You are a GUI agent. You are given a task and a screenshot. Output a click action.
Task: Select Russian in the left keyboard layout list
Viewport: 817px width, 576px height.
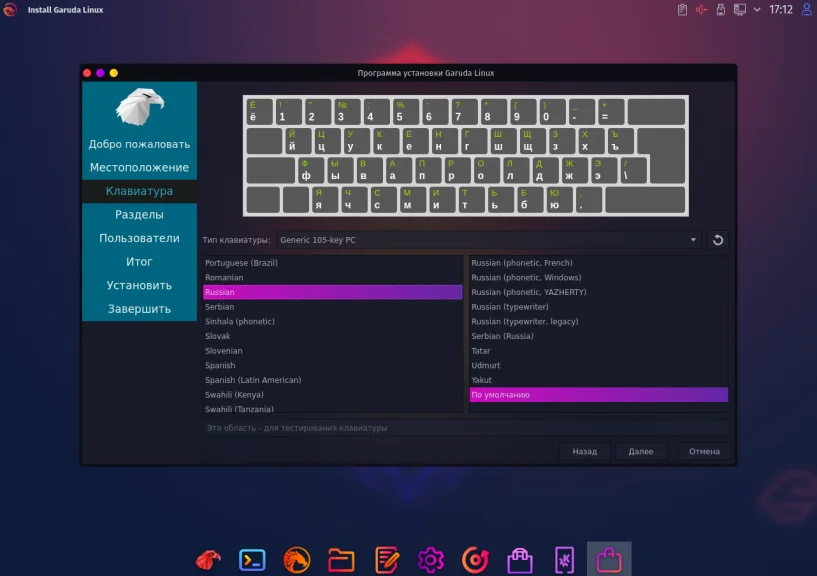300,291
